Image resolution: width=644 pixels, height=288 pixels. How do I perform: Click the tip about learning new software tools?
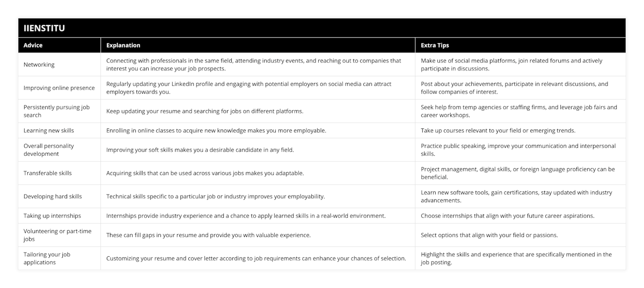(516, 197)
